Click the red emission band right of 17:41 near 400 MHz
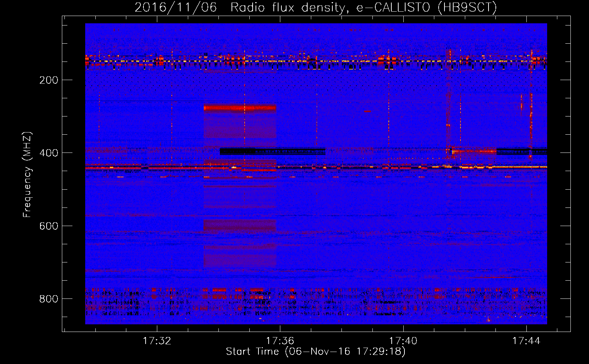This screenshot has width=589, height=364. (x=474, y=151)
